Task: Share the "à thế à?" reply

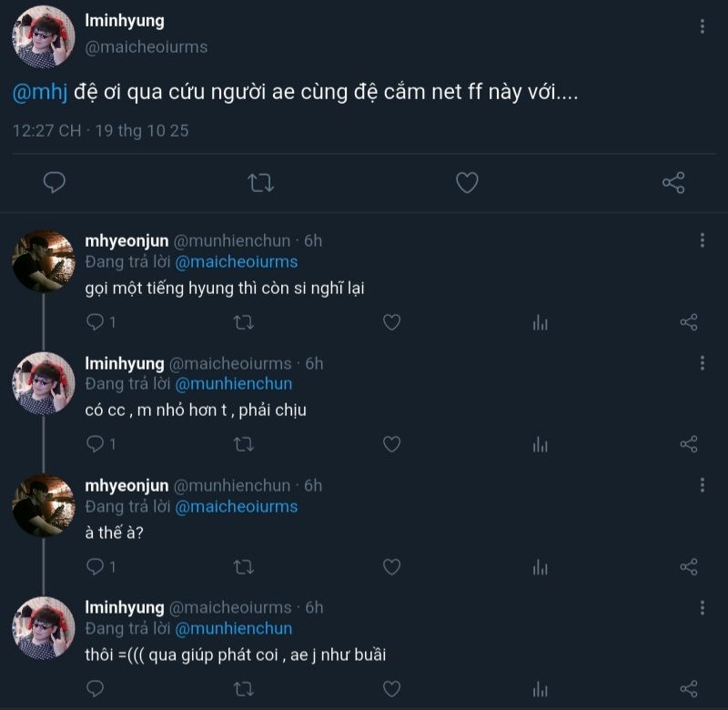Action: (x=689, y=567)
